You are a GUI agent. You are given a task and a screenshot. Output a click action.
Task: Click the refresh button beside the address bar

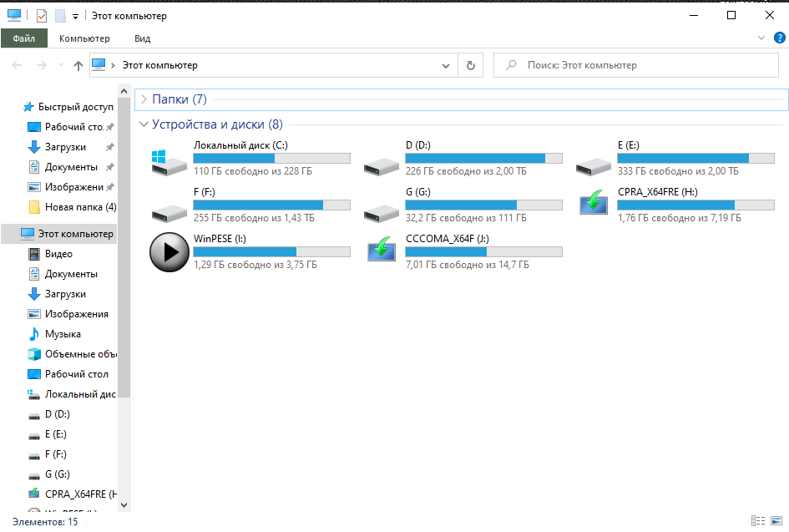[471, 65]
